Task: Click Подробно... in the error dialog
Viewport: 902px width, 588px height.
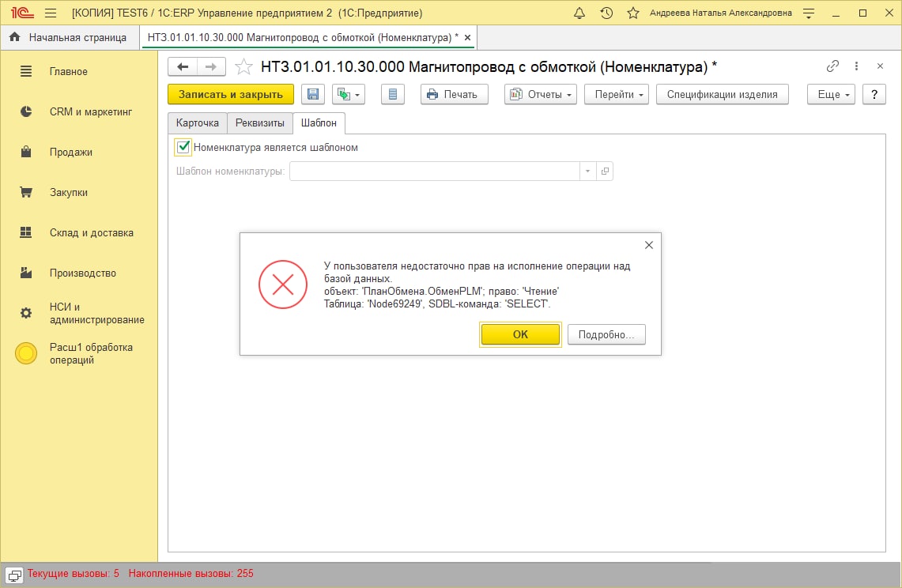Action: [x=606, y=334]
